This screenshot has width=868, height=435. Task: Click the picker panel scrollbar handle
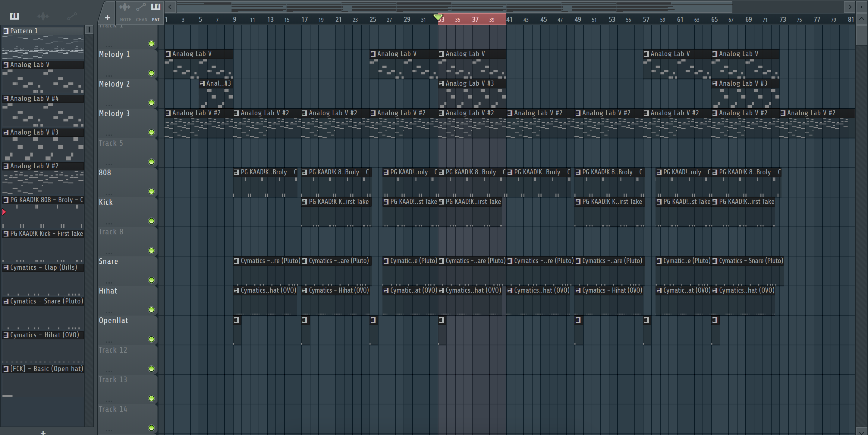coord(89,29)
